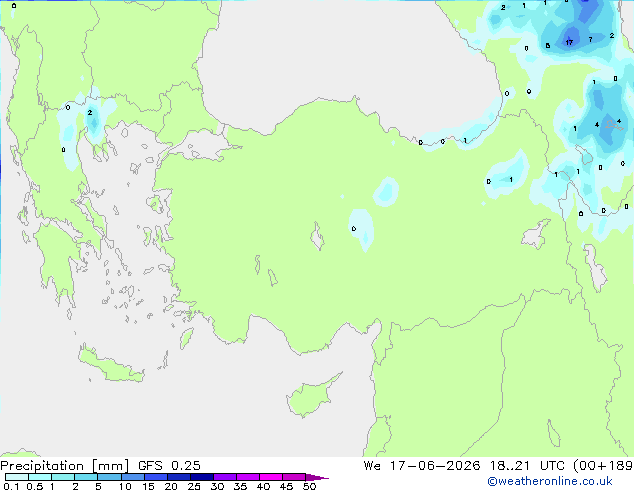Click the 35–40 mm violet legend swatch
Screen dimensions: 634x490
point(247,477)
